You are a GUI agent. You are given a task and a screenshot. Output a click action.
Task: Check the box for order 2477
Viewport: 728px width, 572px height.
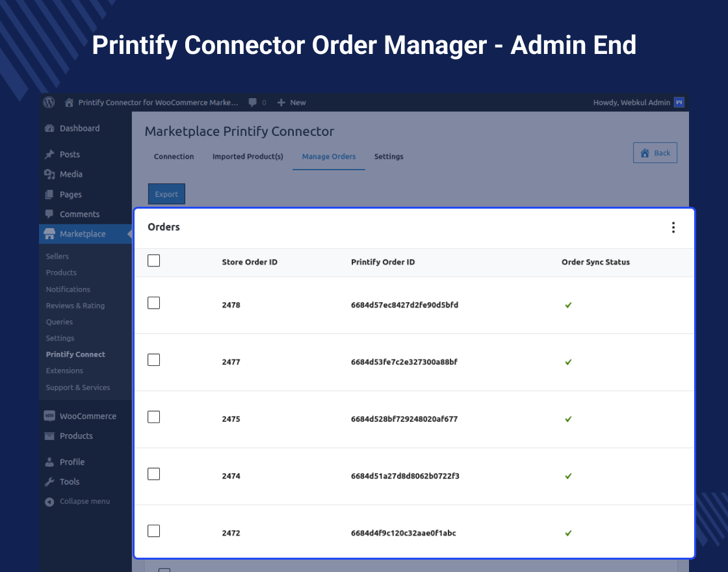pyautogui.click(x=153, y=360)
